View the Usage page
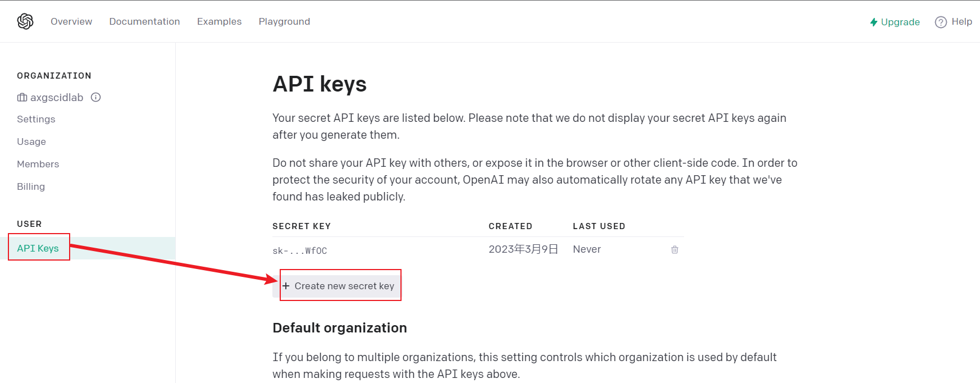This screenshot has height=383, width=980. pyautogui.click(x=31, y=142)
